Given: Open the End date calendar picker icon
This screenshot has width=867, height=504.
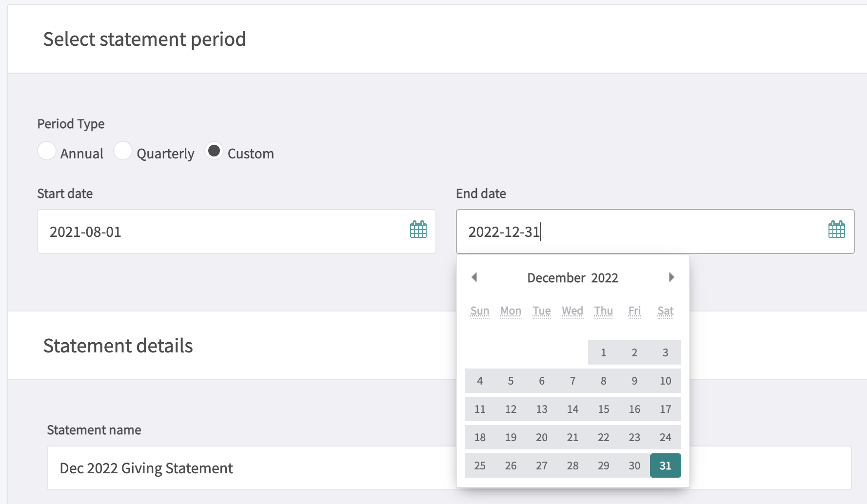Looking at the screenshot, I should pos(837,229).
